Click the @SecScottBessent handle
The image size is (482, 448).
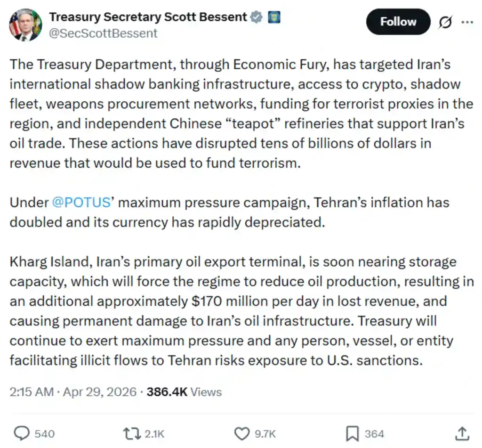(x=104, y=33)
